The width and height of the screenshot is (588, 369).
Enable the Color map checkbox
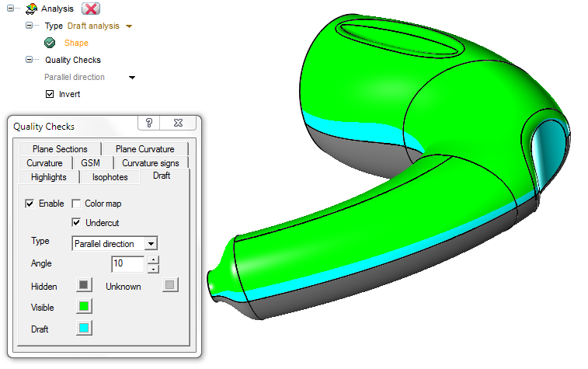[x=77, y=204]
